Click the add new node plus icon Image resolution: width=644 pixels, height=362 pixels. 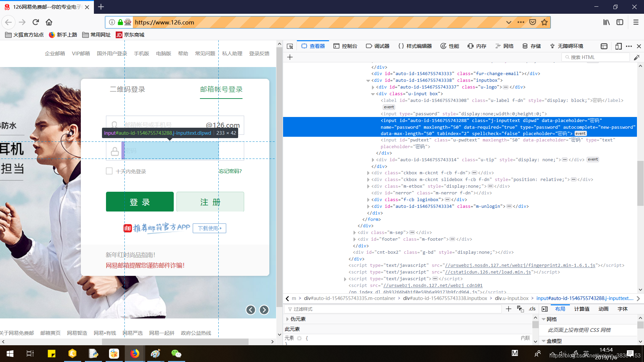coord(290,57)
